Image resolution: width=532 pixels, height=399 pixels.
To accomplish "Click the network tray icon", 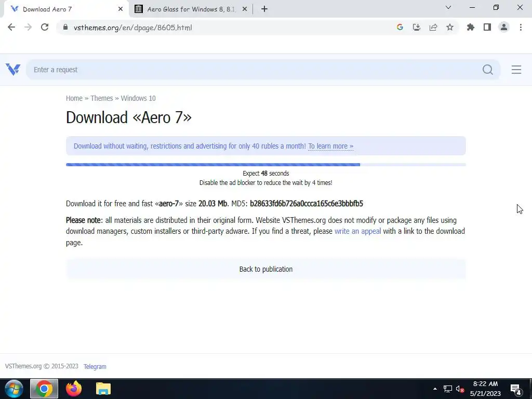I will (447, 389).
